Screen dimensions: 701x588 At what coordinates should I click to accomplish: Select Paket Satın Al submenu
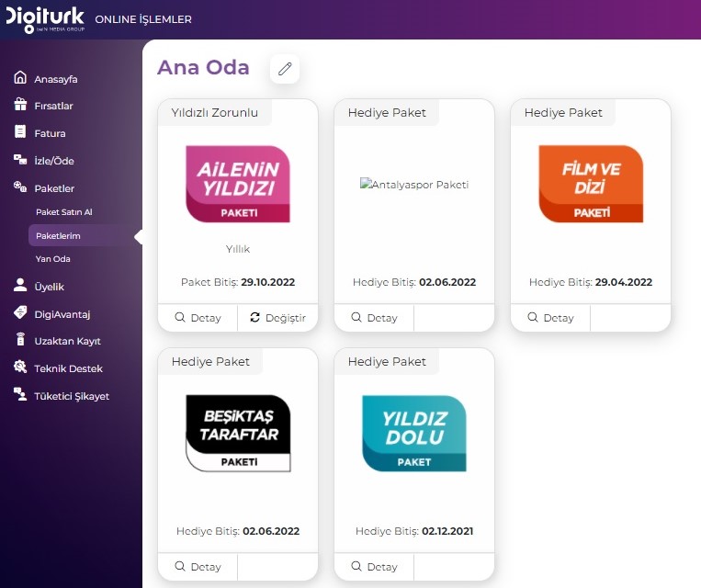tap(64, 212)
